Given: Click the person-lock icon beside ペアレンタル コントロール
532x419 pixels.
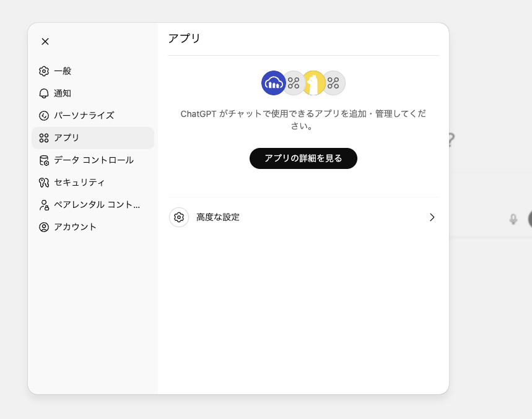Looking at the screenshot, I should (44, 205).
